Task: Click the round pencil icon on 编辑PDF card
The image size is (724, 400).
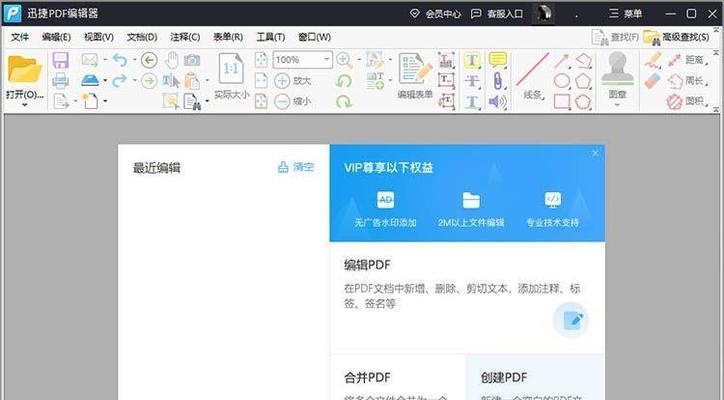Action: pyautogui.click(x=571, y=320)
